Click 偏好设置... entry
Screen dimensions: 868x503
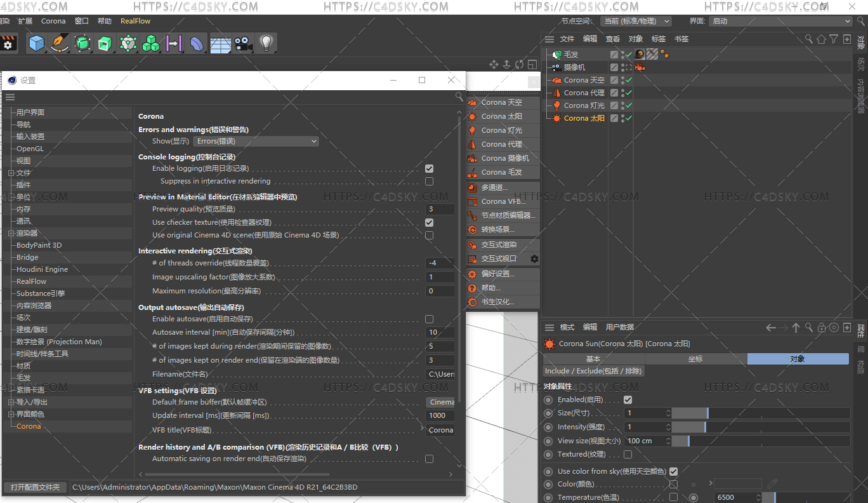tap(503, 274)
